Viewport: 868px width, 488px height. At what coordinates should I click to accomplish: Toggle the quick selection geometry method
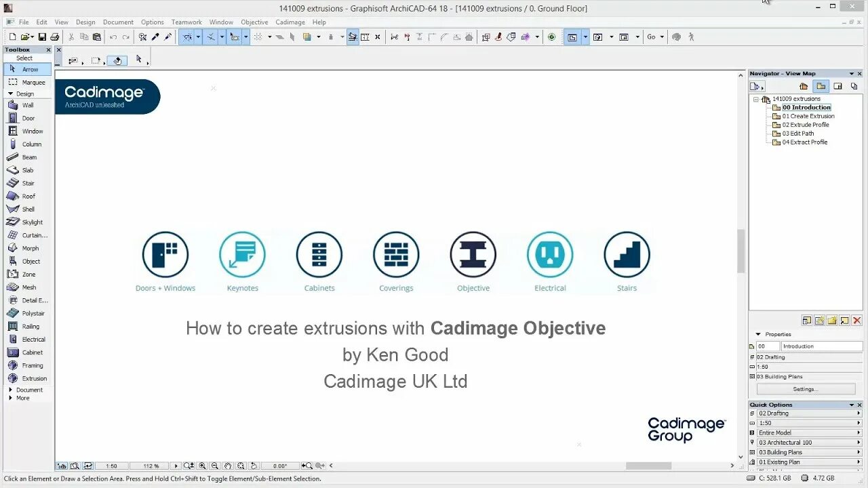(117, 60)
